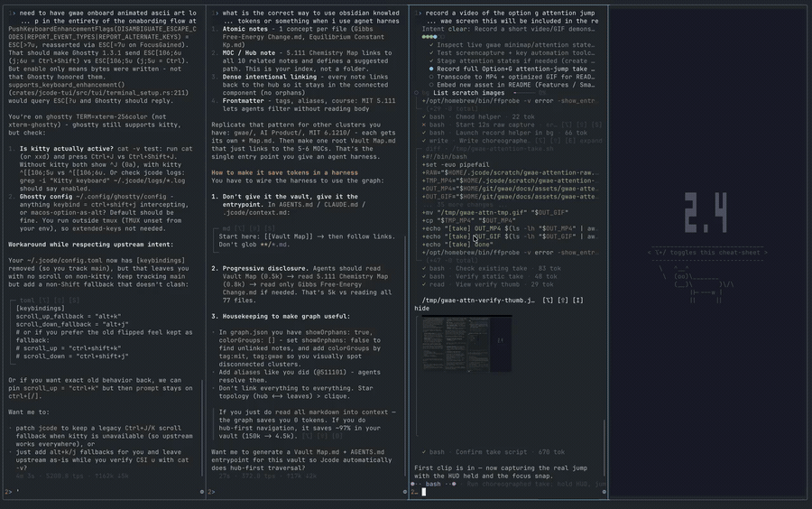
Task: Click the [S] hint on the 'Start 12s raw capture' row
Action: (596, 125)
